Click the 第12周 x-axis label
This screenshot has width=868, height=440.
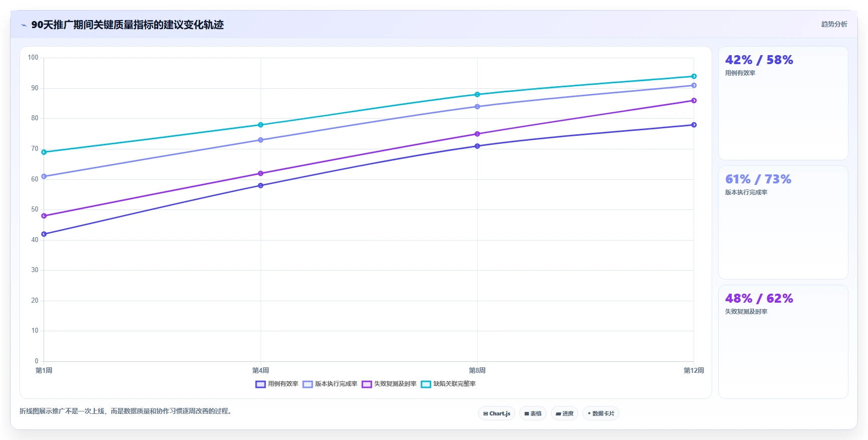point(694,370)
